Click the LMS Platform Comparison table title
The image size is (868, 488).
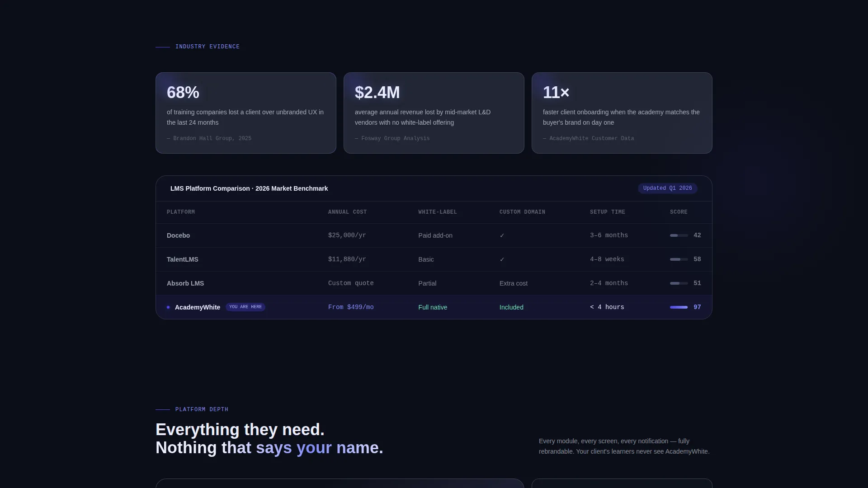click(249, 188)
